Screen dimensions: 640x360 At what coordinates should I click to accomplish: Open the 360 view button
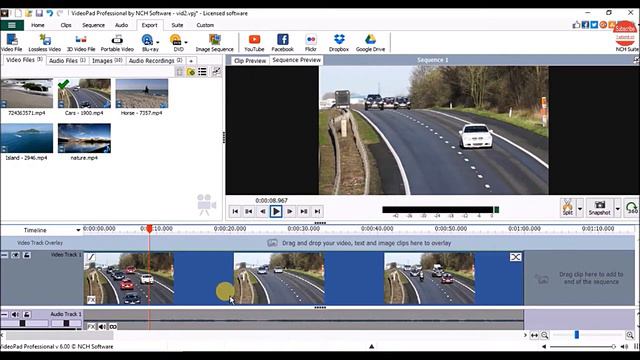pyautogui.click(x=632, y=207)
